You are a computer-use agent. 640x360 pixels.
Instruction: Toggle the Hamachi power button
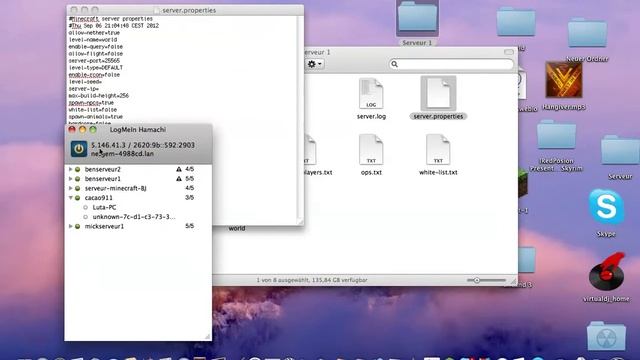[x=78, y=149]
